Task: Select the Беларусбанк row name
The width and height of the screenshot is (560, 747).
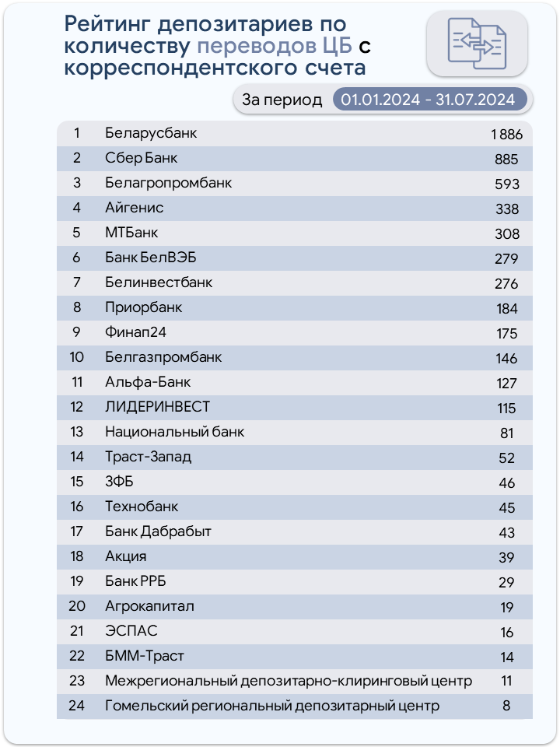Action: 151,133
